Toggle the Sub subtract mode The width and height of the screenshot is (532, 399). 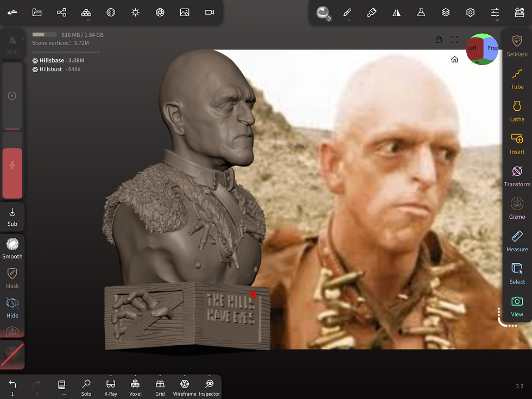pos(12,217)
